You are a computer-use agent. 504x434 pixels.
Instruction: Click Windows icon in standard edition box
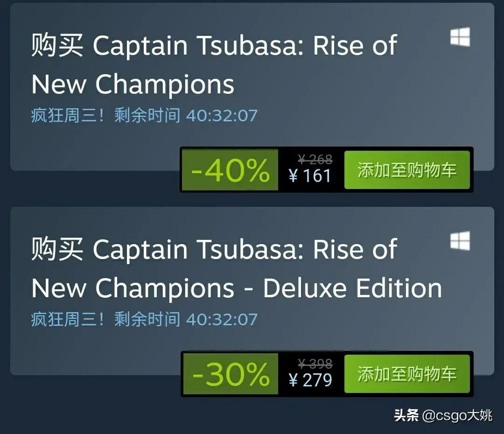click(x=460, y=37)
